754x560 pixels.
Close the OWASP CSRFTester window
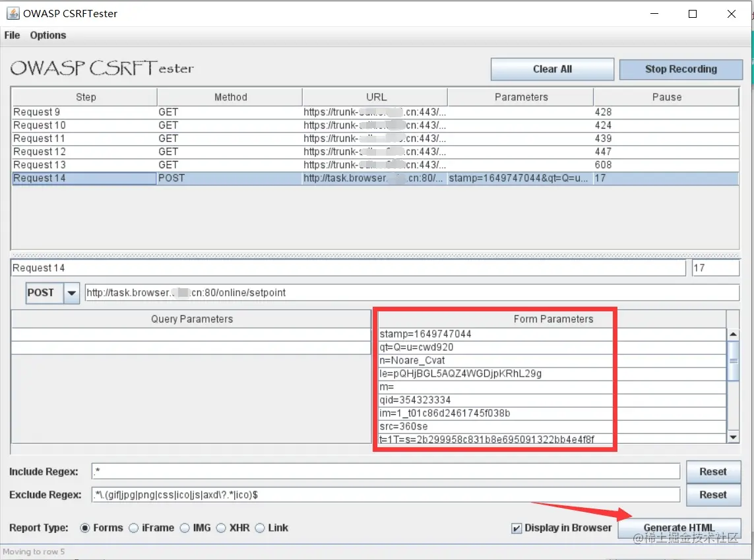coord(731,13)
